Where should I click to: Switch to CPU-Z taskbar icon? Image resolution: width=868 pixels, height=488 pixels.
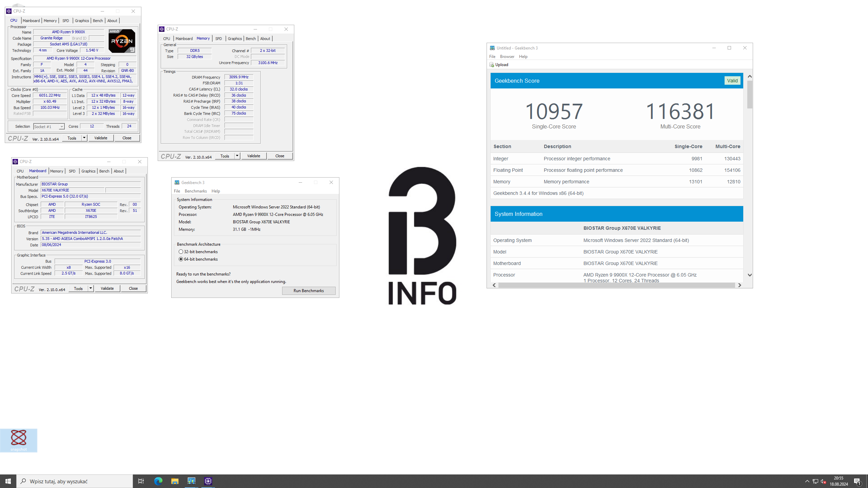pyautogui.click(x=208, y=481)
